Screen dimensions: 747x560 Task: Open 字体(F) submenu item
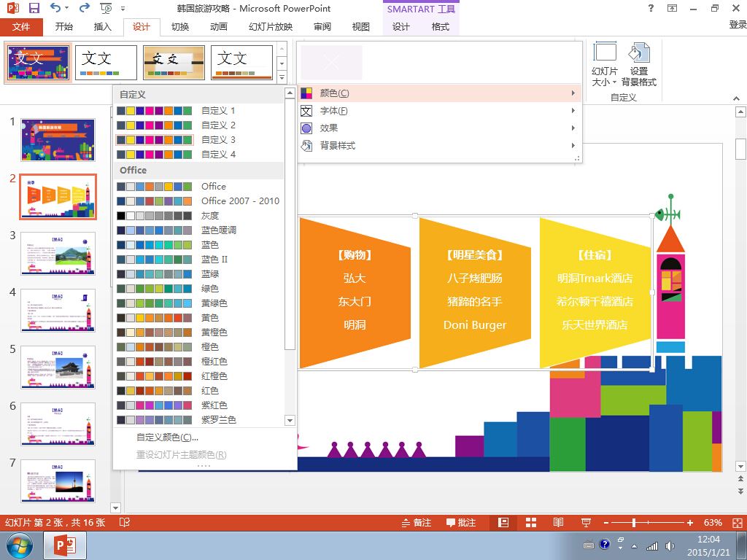[438, 111]
